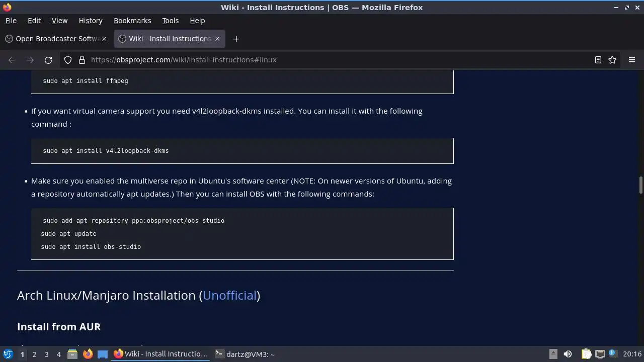Click the 'sudo apt install ffmpeg' command
The width and height of the screenshot is (644, 362).
pyautogui.click(x=86, y=80)
